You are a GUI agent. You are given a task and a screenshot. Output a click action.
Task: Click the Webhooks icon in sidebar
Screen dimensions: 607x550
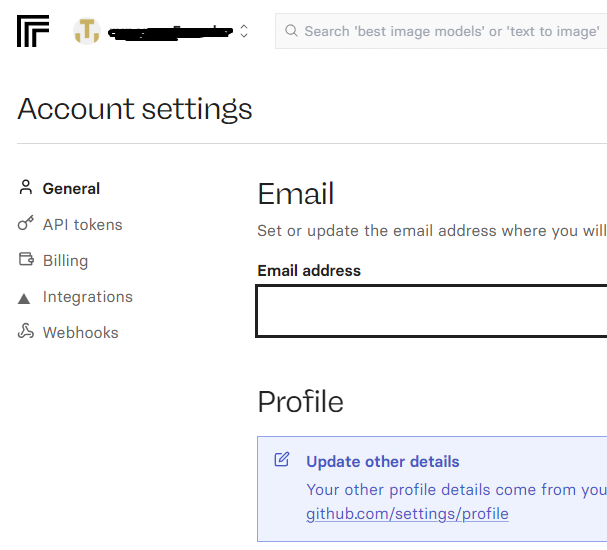[26, 332]
